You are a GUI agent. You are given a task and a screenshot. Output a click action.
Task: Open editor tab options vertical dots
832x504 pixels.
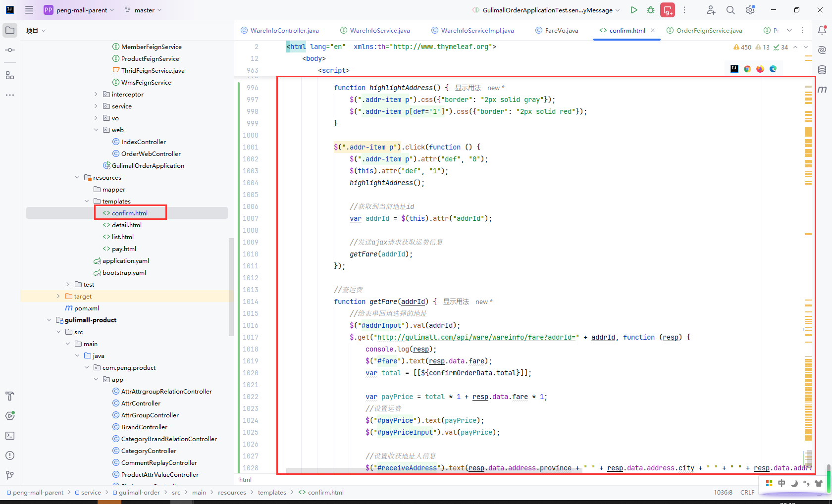coord(802,30)
